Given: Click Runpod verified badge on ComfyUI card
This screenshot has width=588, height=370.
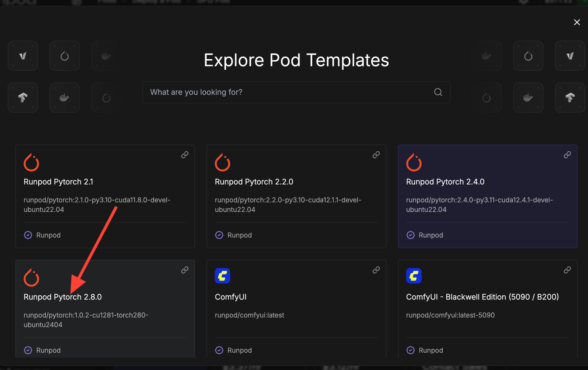Looking at the screenshot, I should coord(219,350).
